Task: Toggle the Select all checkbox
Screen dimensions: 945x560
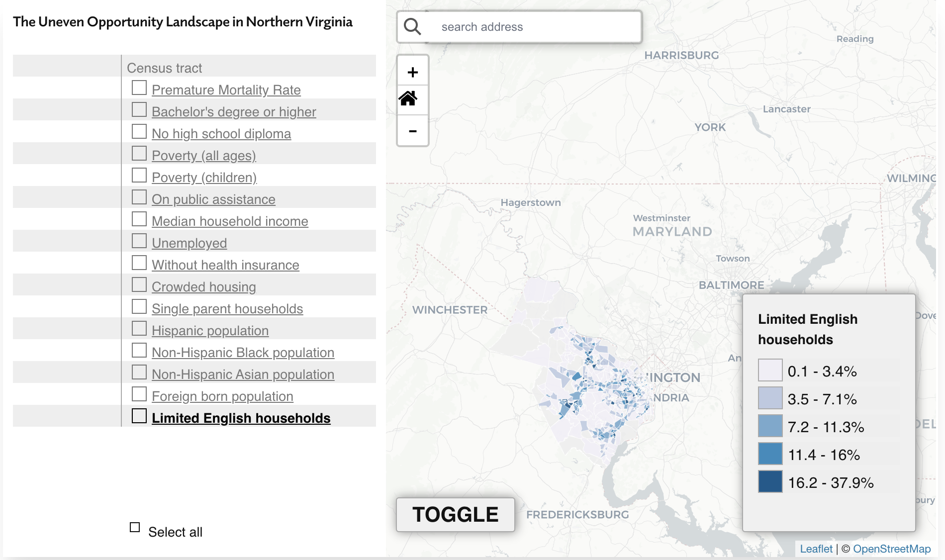Action: [x=135, y=527]
